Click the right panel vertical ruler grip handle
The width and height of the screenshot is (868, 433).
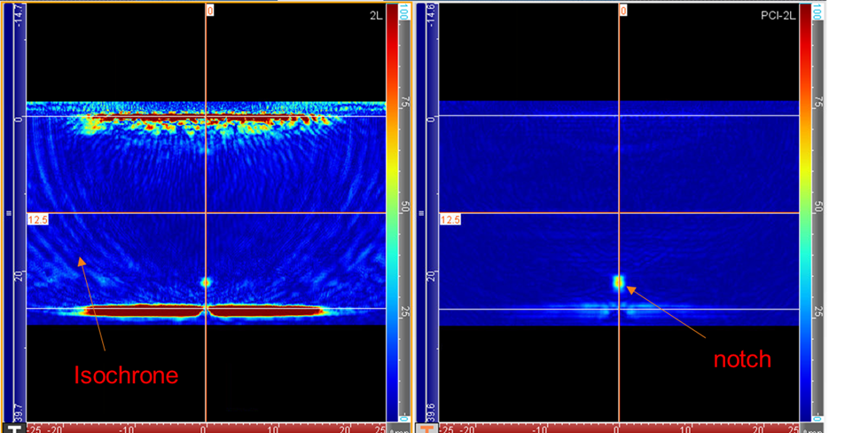tap(420, 213)
